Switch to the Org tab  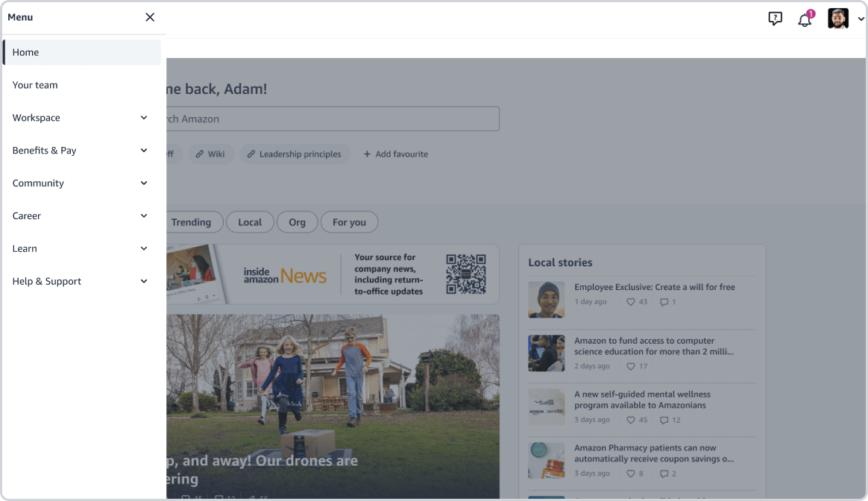click(298, 222)
